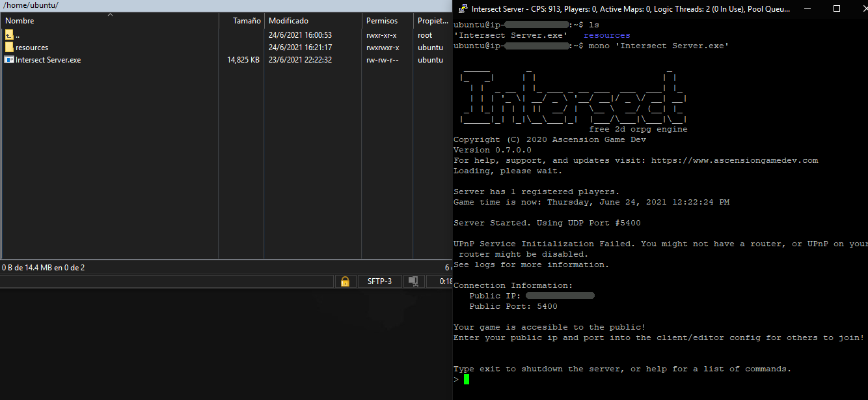Select the rw-rw-r-- permissions entry
Image resolution: width=868 pixels, height=400 pixels.
[x=383, y=59]
